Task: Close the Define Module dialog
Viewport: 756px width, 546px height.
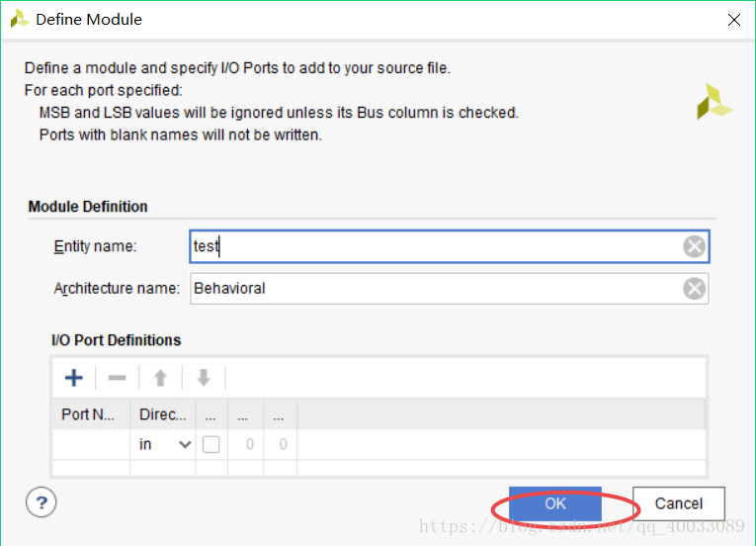Action: coord(734,20)
